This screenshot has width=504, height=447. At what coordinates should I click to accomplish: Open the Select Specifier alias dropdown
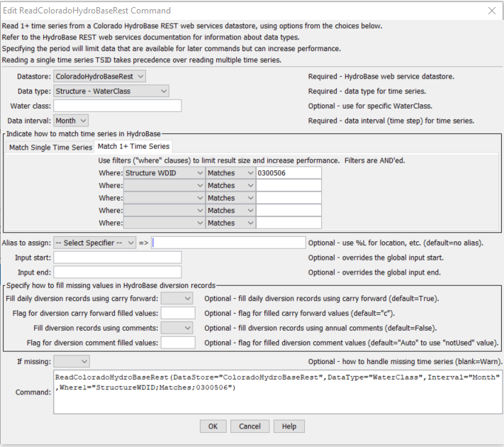(x=94, y=243)
